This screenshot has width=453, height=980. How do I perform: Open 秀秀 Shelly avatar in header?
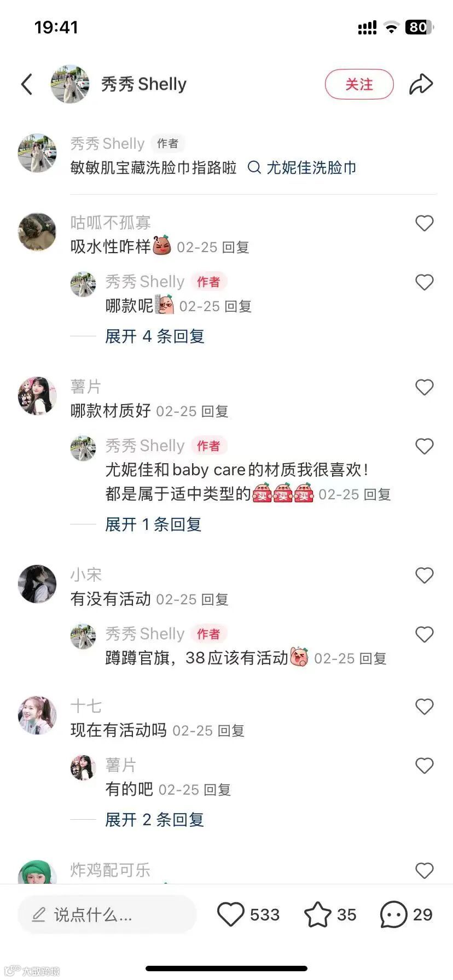pyautogui.click(x=70, y=84)
